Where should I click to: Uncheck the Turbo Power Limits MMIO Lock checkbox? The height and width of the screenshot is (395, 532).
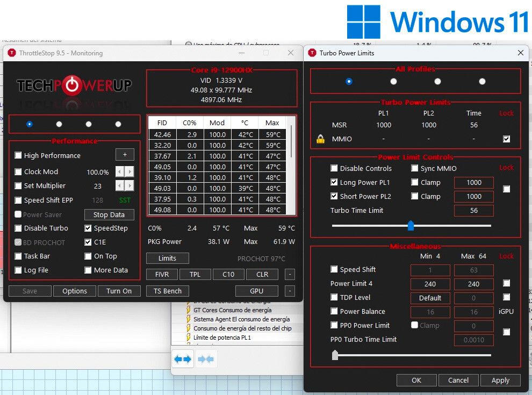[507, 139]
